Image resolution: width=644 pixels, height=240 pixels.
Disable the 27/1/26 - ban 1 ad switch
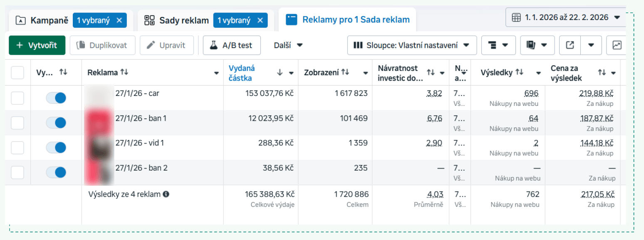tap(56, 123)
